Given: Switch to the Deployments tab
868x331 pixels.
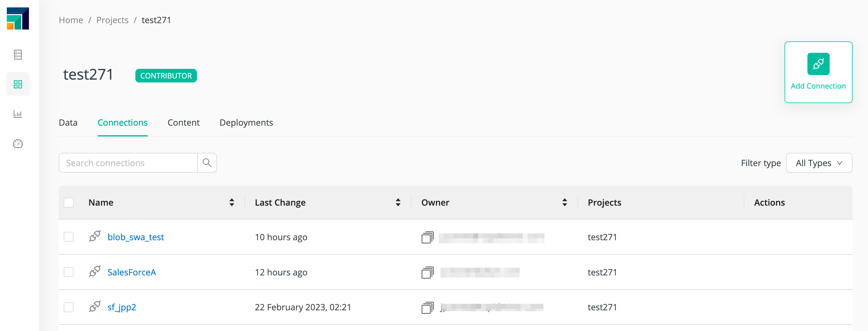Looking at the screenshot, I should [246, 123].
